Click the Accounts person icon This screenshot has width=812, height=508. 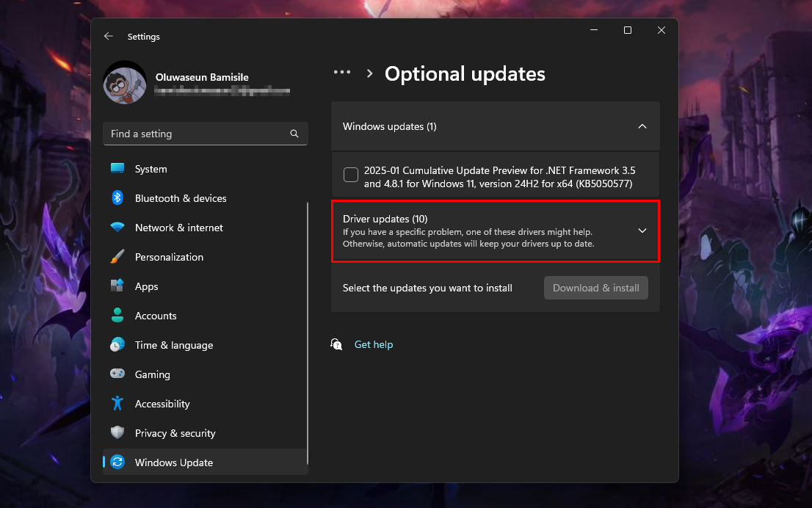(117, 316)
